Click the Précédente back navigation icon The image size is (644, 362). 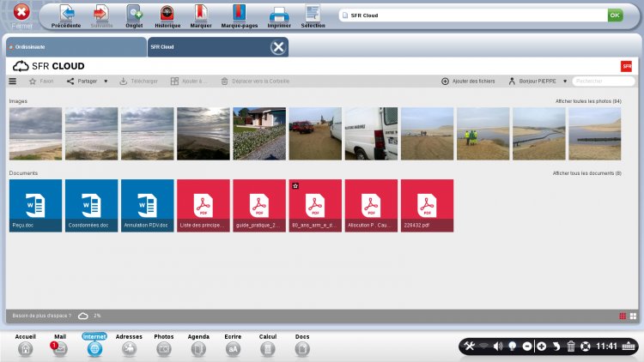pos(66,13)
